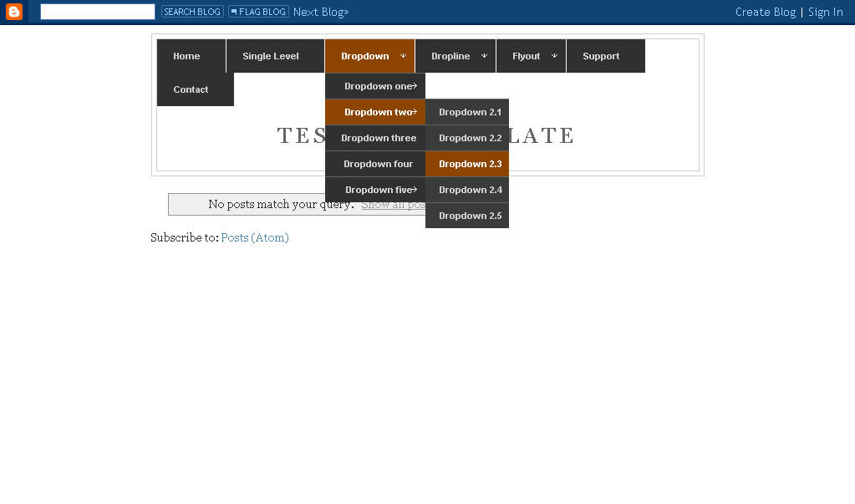
Task: Open the Dropline menu item
Action: pyautogui.click(x=455, y=56)
